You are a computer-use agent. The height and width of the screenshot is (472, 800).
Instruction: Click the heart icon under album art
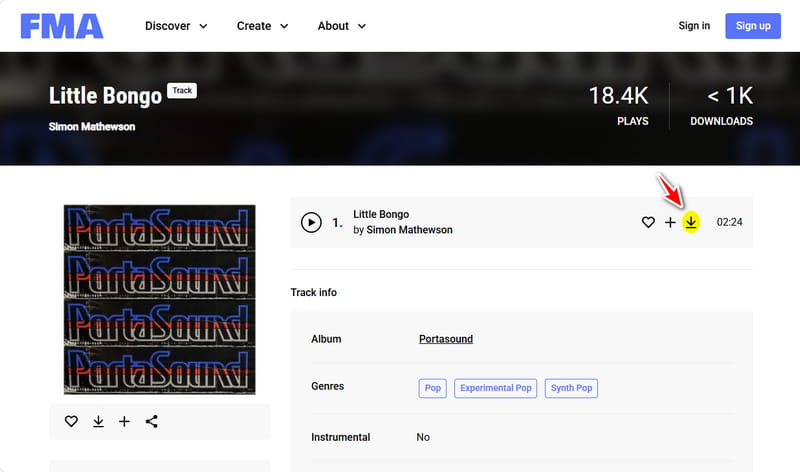(71, 421)
